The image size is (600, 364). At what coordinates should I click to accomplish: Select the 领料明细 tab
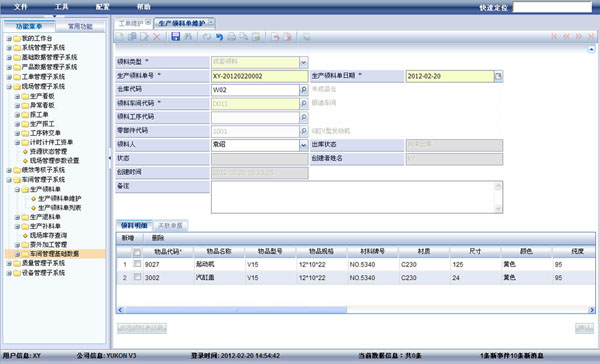tap(134, 225)
